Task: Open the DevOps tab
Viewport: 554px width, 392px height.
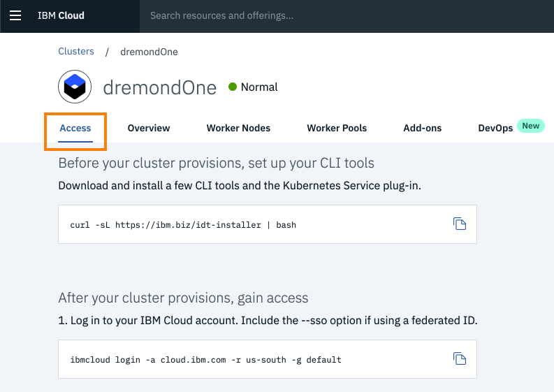Action: click(x=495, y=128)
